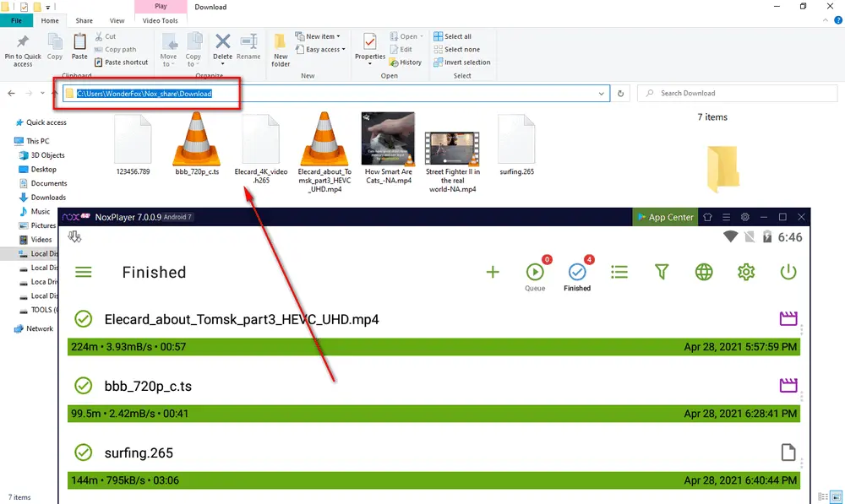Select the surfing.265 file in Explorer
The height and width of the screenshot is (504, 845).
tap(516, 144)
